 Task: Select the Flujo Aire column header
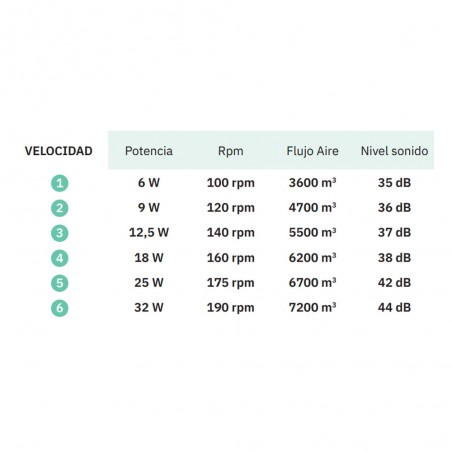point(312,151)
